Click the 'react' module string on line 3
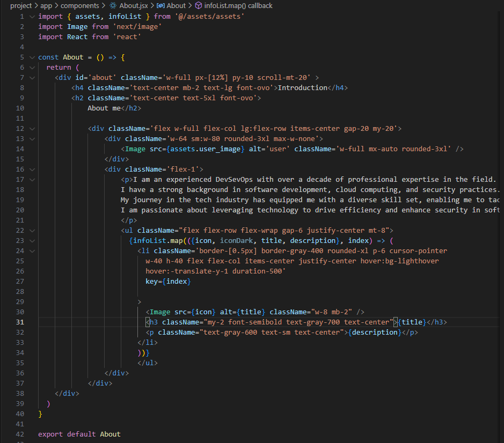This screenshot has height=443, width=504. tap(127, 37)
